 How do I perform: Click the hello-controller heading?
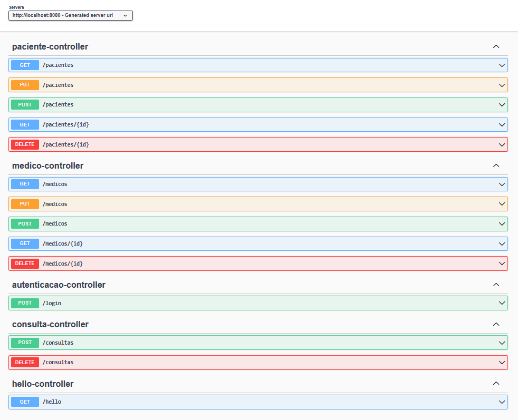tap(43, 384)
